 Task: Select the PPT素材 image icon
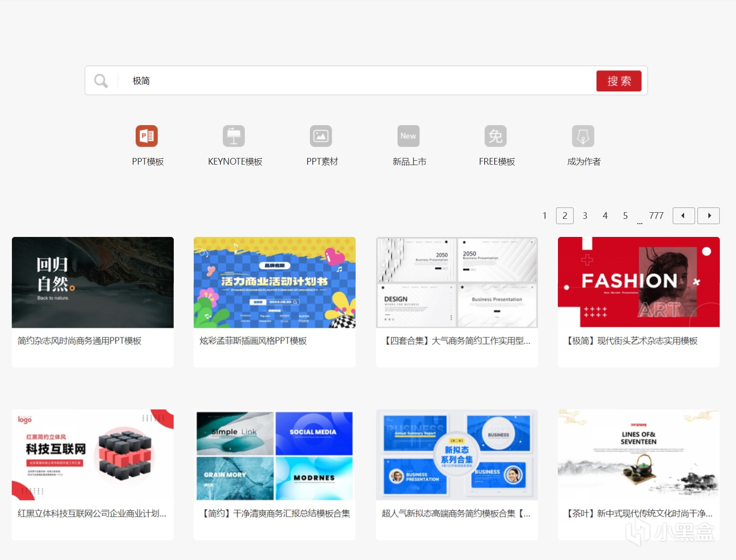pos(321,136)
